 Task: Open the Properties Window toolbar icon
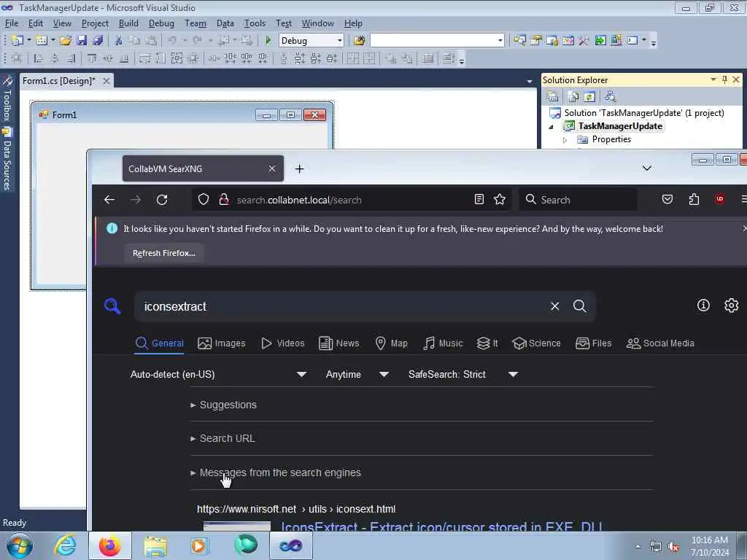[536, 41]
